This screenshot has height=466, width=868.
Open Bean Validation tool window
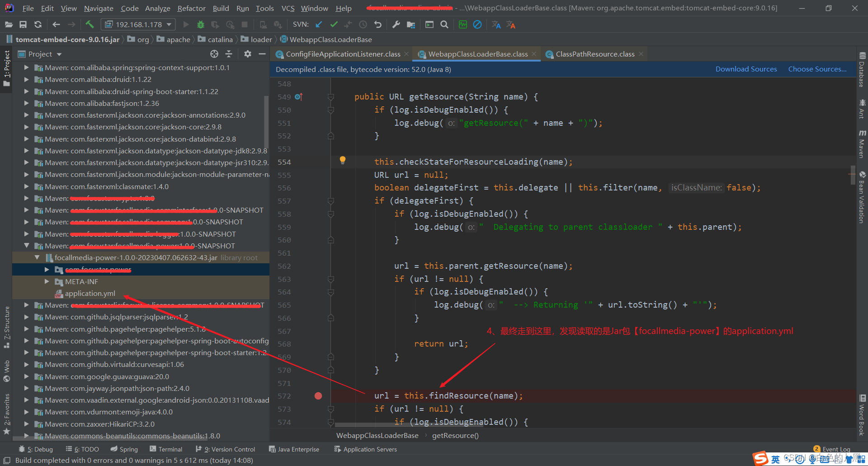[862, 197]
